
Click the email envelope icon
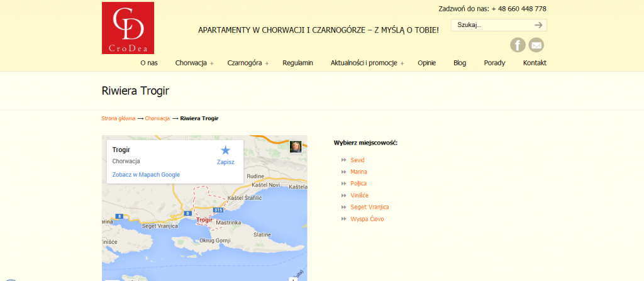[x=536, y=45]
